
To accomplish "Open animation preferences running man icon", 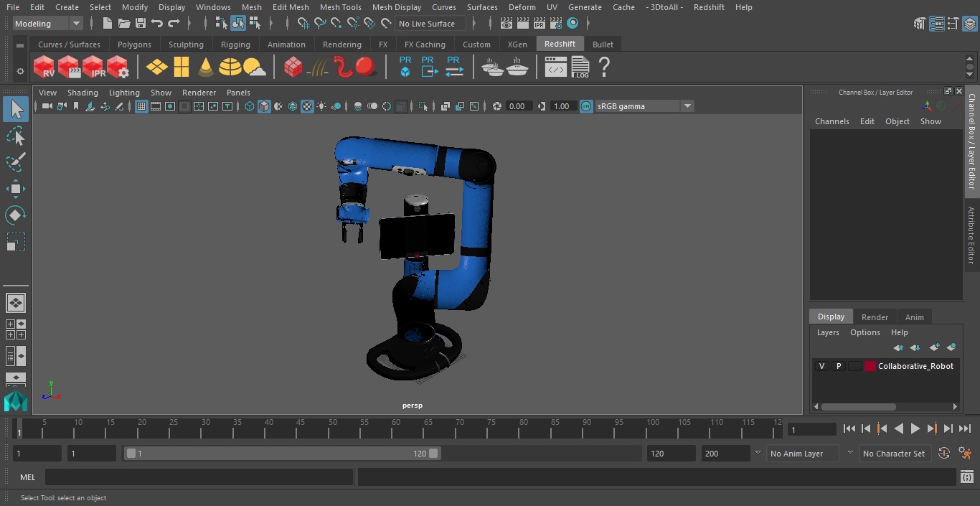I will click(x=965, y=453).
